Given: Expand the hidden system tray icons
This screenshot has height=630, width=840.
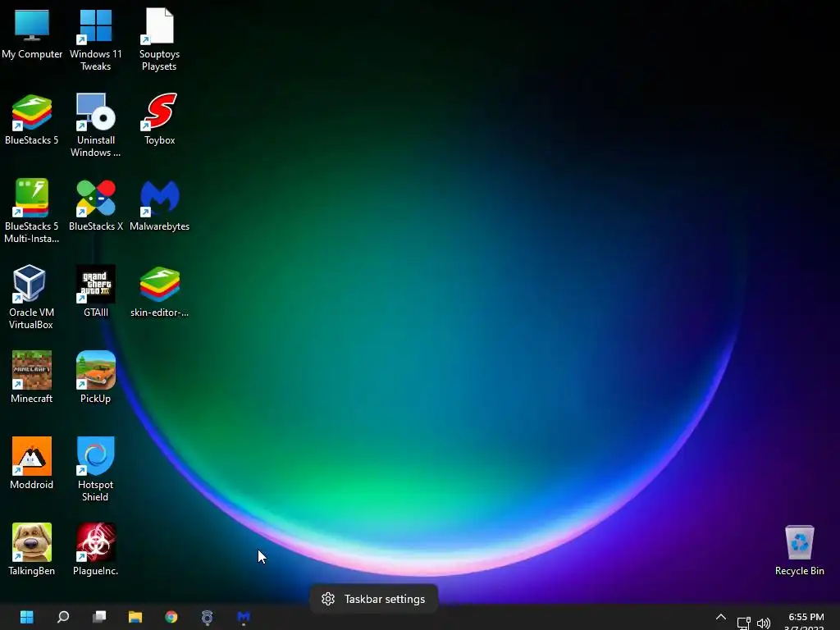Looking at the screenshot, I should [x=721, y=618].
